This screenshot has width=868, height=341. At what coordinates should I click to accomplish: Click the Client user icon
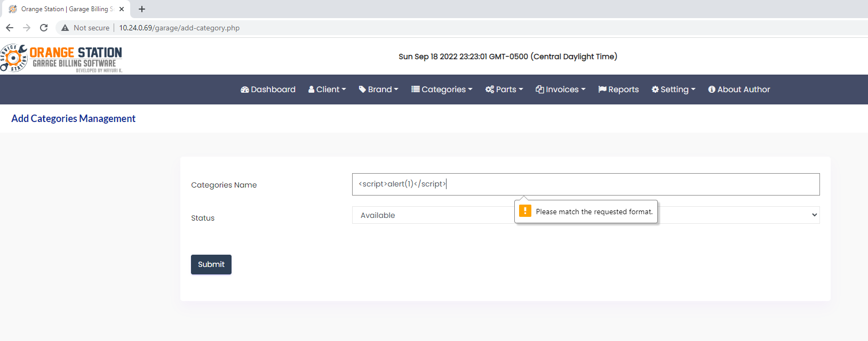pyautogui.click(x=312, y=90)
